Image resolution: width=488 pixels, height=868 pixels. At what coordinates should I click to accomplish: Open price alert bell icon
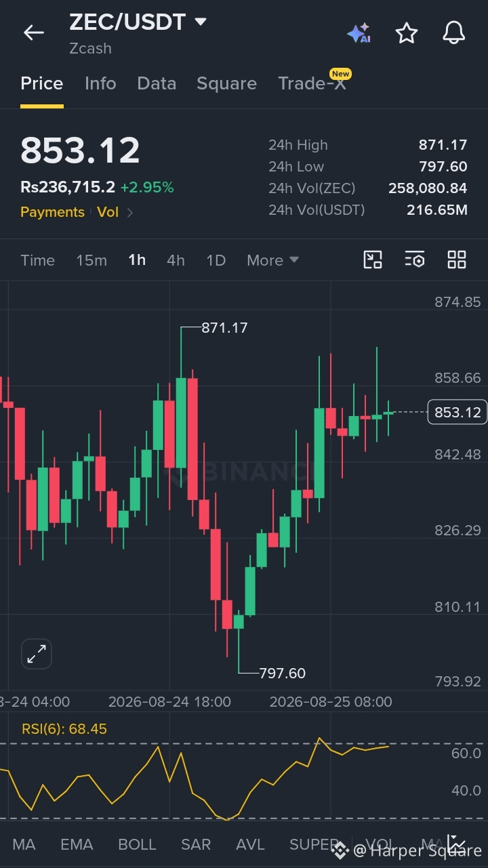454,33
